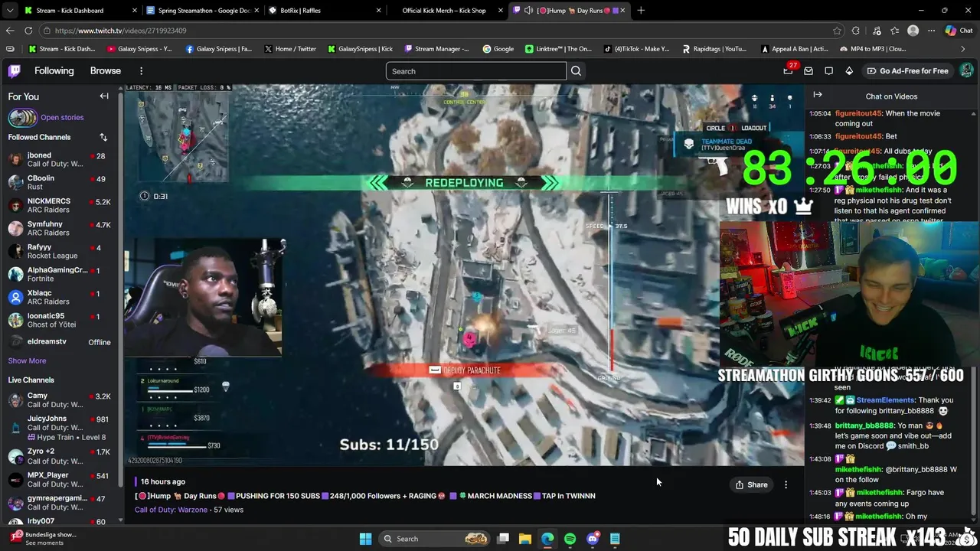Open the three-dot menu next to Browse

[x=141, y=71]
